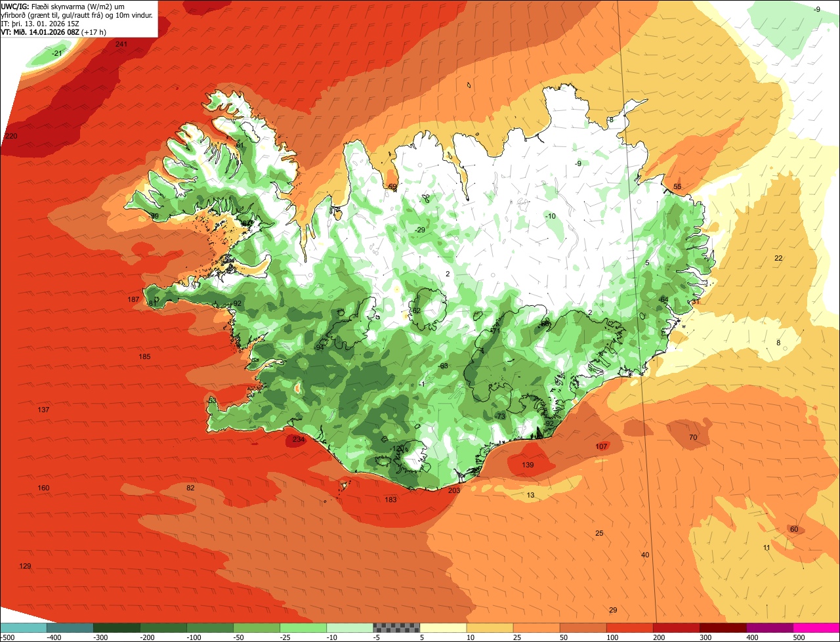Click the purple 400 to 500 legend swatch
Screen dimensions: 840x642
tap(769, 628)
